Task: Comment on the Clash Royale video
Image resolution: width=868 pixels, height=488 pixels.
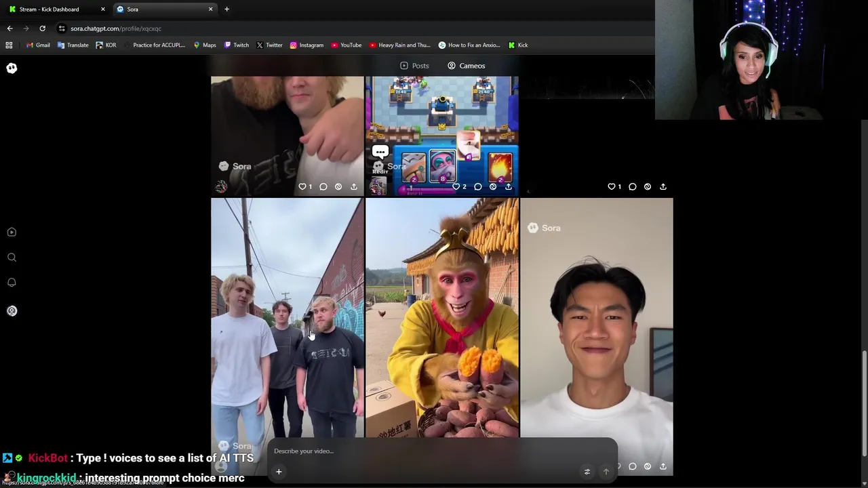Action: [x=478, y=186]
